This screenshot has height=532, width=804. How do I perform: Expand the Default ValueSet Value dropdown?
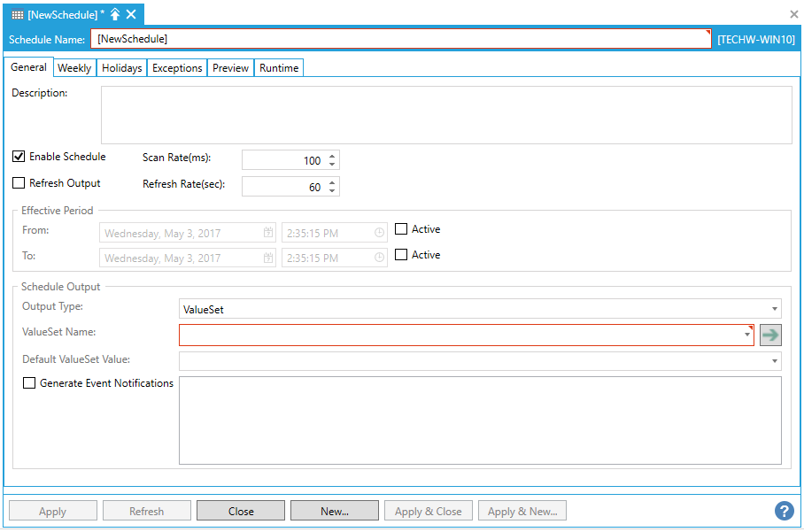775,360
